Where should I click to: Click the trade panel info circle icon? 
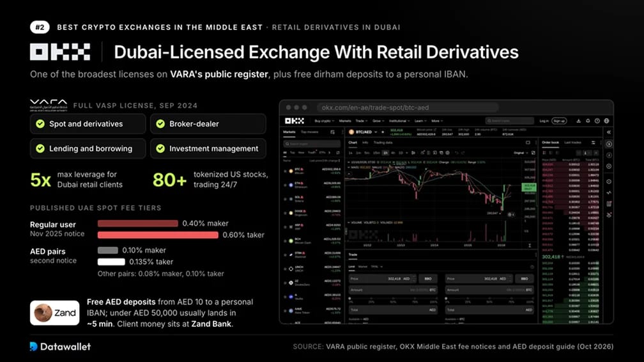[x=532, y=267]
